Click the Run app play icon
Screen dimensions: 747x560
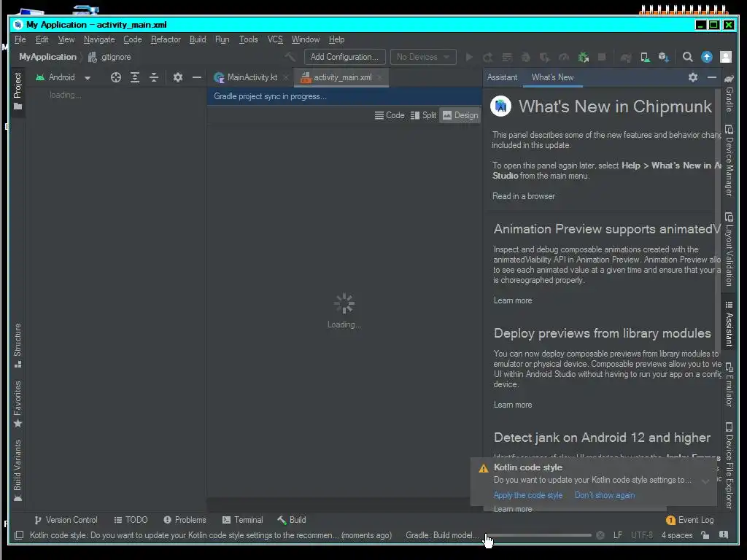pos(469,57)
